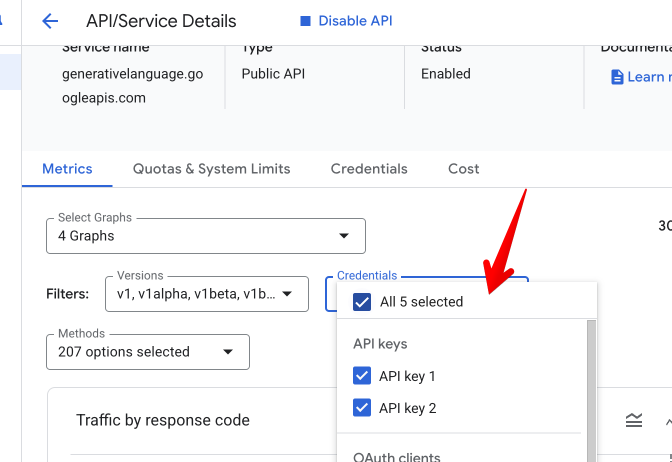Click the square stop icon for Disable API

pos(305,21)
